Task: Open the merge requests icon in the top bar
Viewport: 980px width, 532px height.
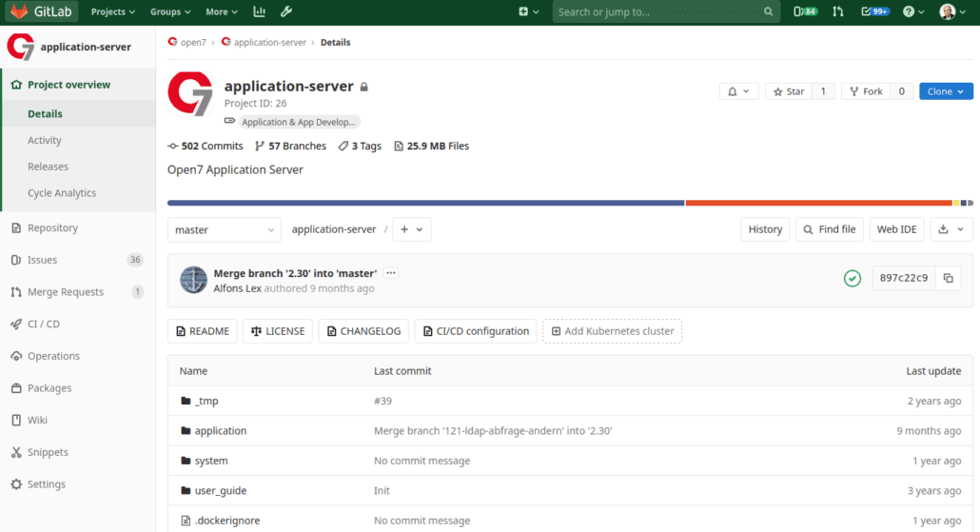Action: pos(838,11)
